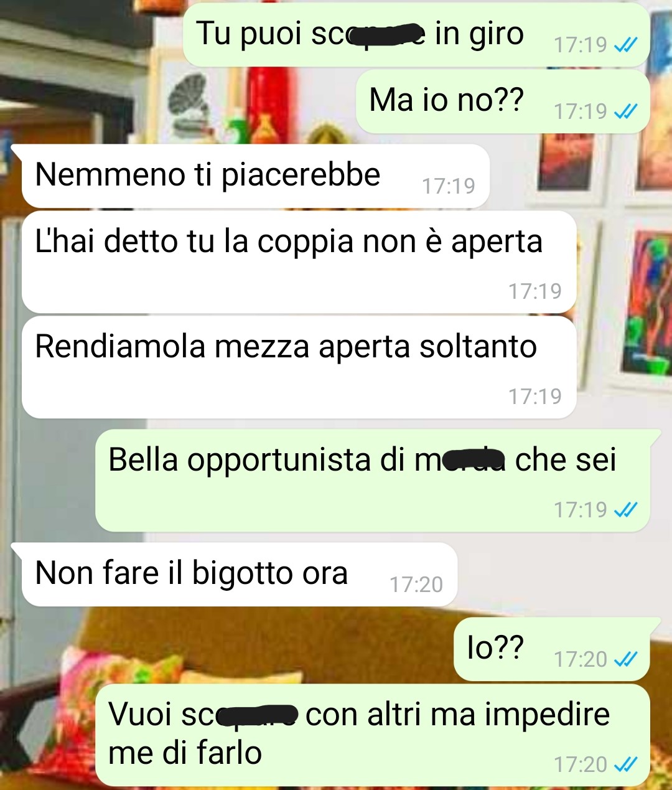Click the read ticks on 'Bella opportunista' message

point(625,510)
